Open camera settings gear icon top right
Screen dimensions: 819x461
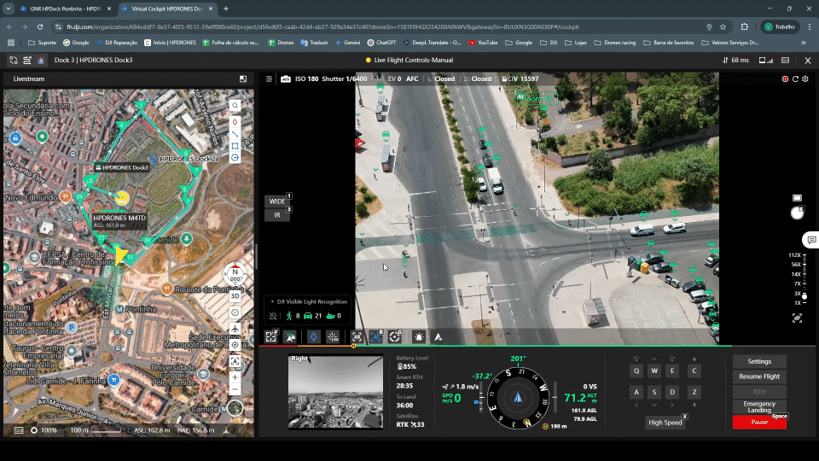805,79
